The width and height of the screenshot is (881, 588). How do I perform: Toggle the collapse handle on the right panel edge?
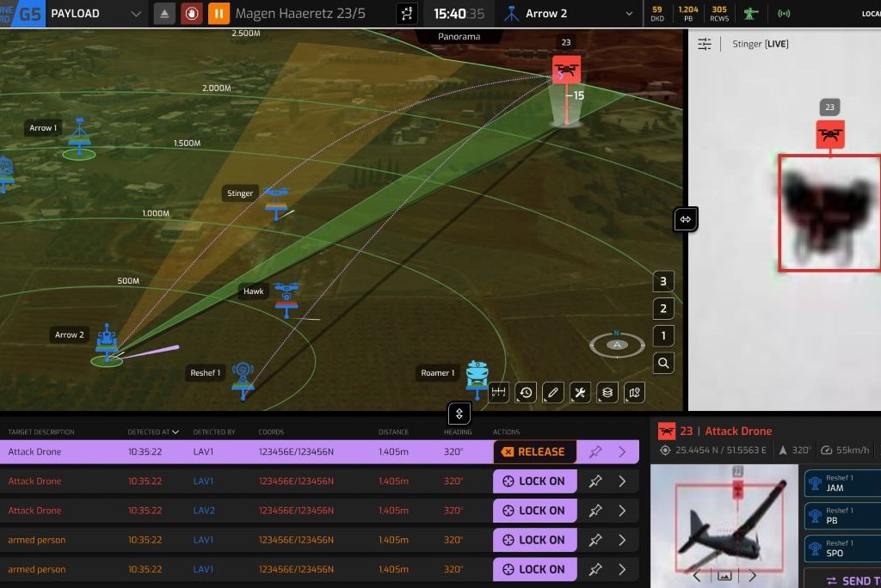685,219
